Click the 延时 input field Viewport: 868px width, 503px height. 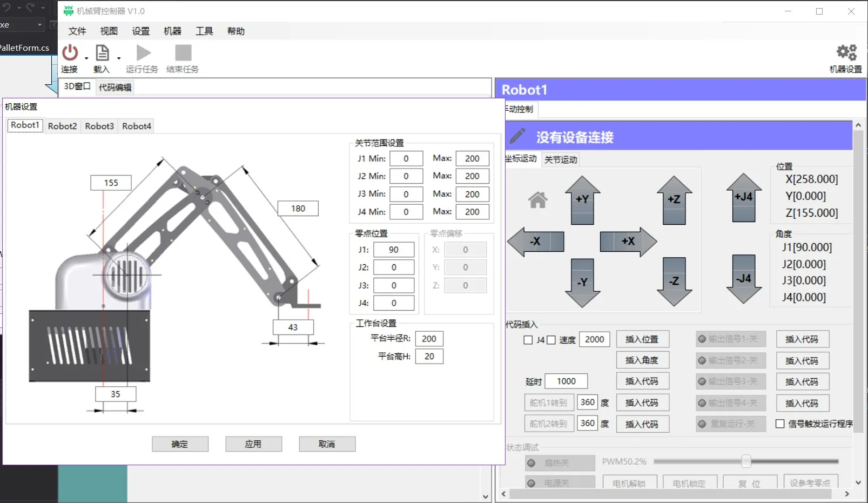tap(566, 381)
